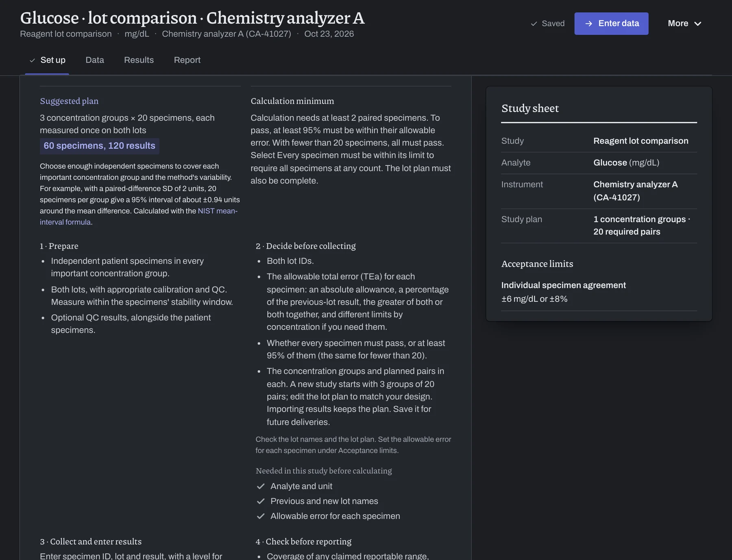Click the page title 'Glucose · lot comparison · Chemistry analyzer A'
The image size is (732, 560).
tap(192, 18)
